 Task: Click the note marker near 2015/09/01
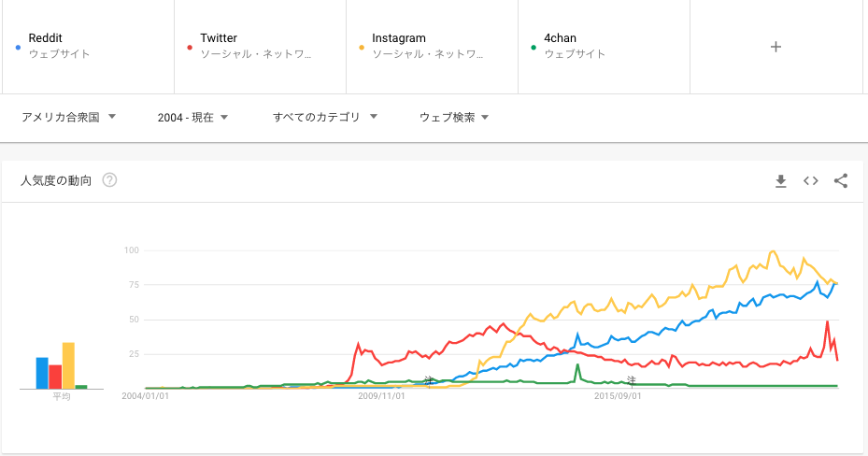[x=632, y=380]
